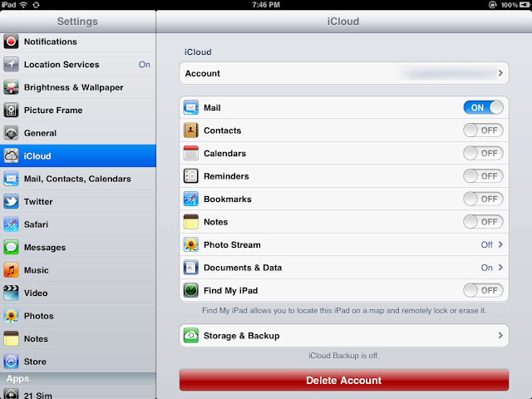Tap the Documents & Data 'On' value
The height and width of the screenshot is (399, 532).
[486, 268]
